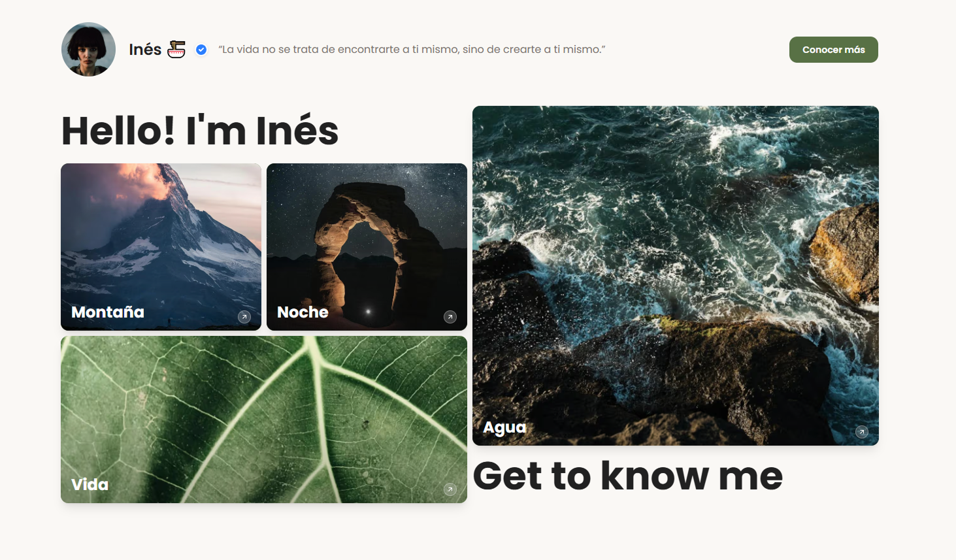Screen dimensions: 956x560
Task: Click the name Inés in header
Action: click(x=145, y=50)
